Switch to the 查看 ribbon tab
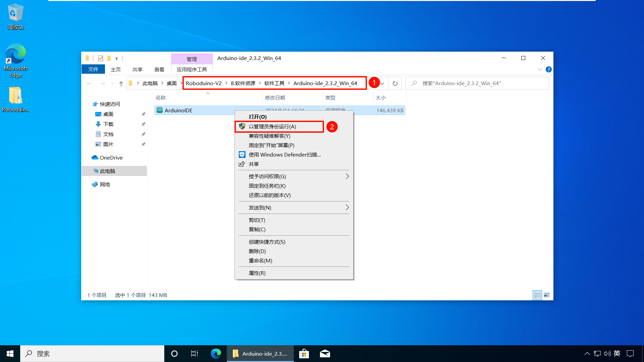Image resolution: width=644 pixels, height=362 pixels. tap(159, 69)
